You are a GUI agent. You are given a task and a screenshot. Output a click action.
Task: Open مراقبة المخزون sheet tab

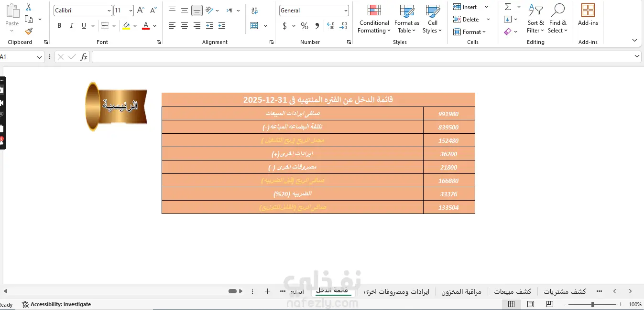click(461, 291)
